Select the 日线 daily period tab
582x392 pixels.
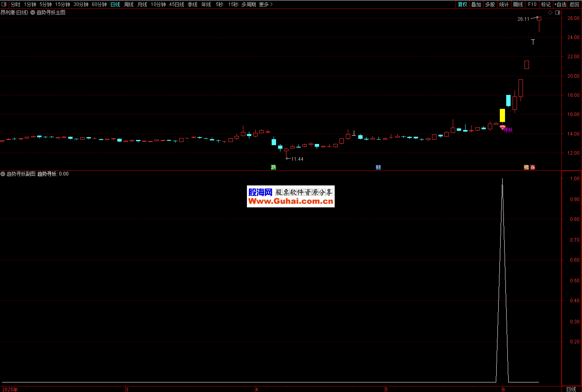(x=115, y=4)
